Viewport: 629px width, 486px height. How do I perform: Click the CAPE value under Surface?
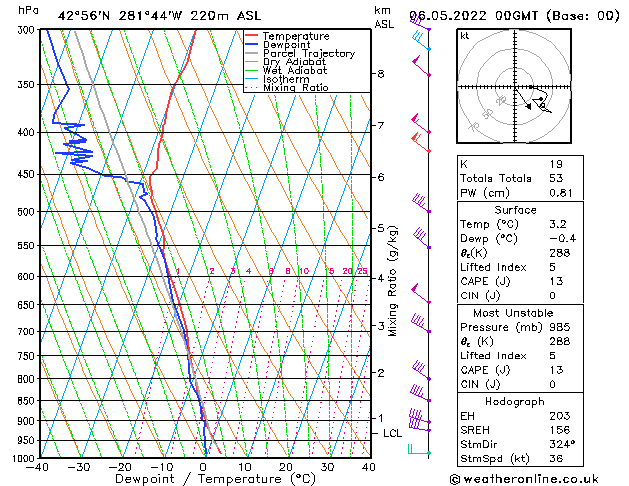(x=556, y=281)
